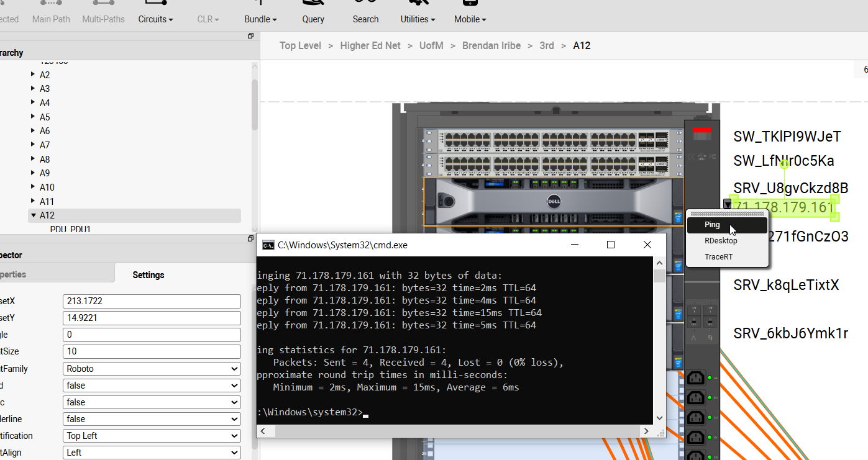Open the Justification Top Left dropdown

(x=152, y=436)
